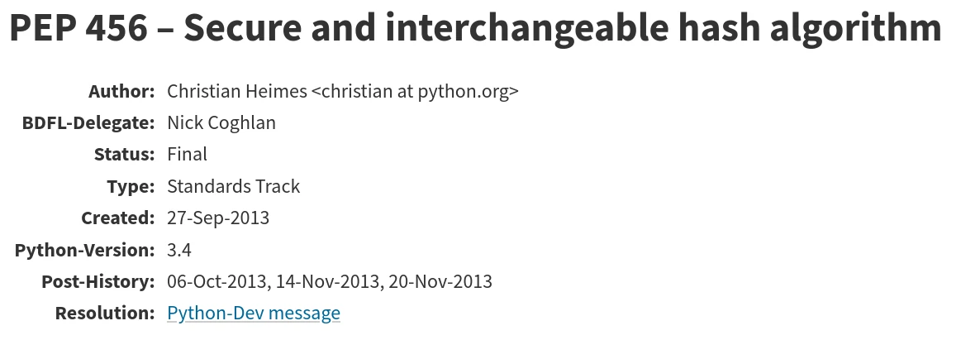The image size is (980, 340).
Task: Click the Created field label
Action: click(118, 218)
